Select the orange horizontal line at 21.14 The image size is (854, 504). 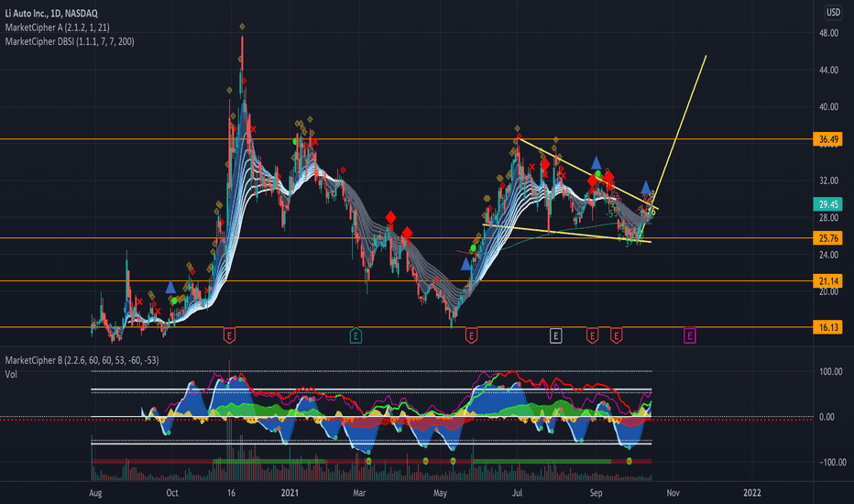(x=406, y=281)
